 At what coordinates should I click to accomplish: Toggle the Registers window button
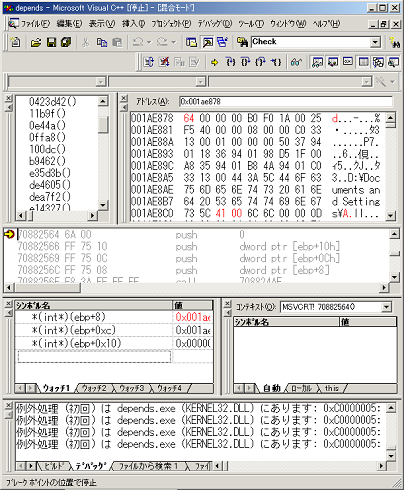click(x=348, y=62)
